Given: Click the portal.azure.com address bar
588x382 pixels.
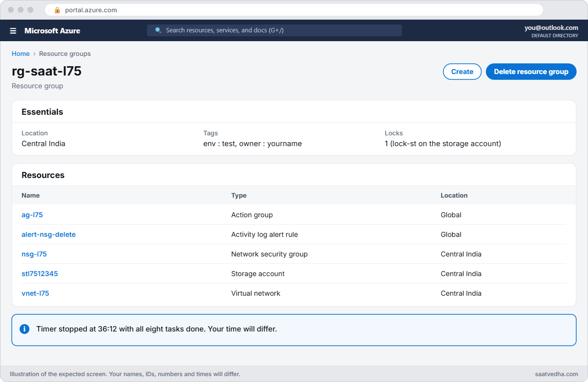Looking at the screenshot, I should pyautogui.click(x=294, y=10).
